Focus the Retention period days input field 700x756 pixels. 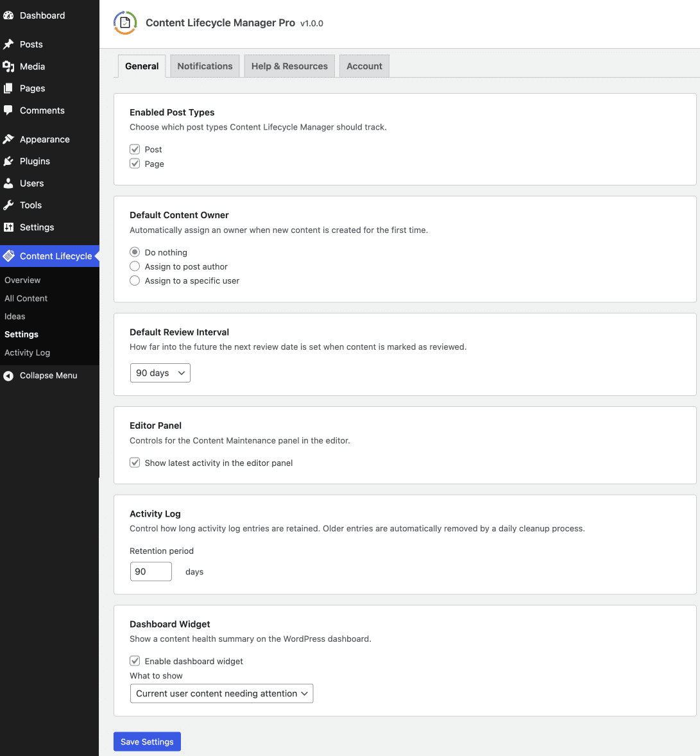click(x=151, y=571)
